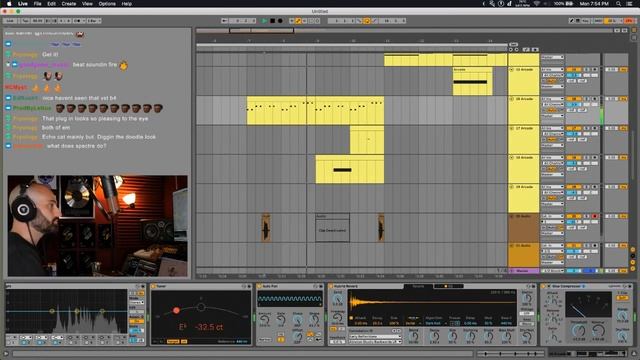640x360 pixels.
Task: Open the 15 Arcade input channel dropdown
Action: point(552,75)
